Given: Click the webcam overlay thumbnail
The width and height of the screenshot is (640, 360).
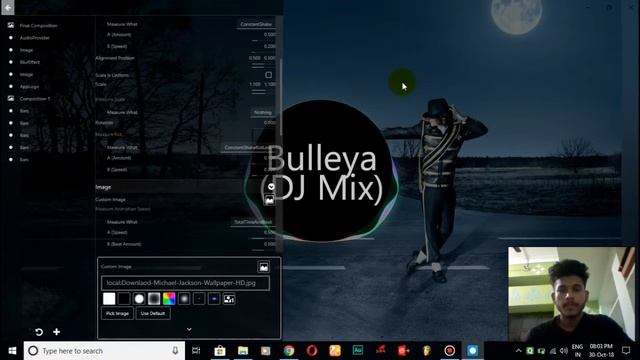Looking at the screenshot, I should click(x=571, y=293).
